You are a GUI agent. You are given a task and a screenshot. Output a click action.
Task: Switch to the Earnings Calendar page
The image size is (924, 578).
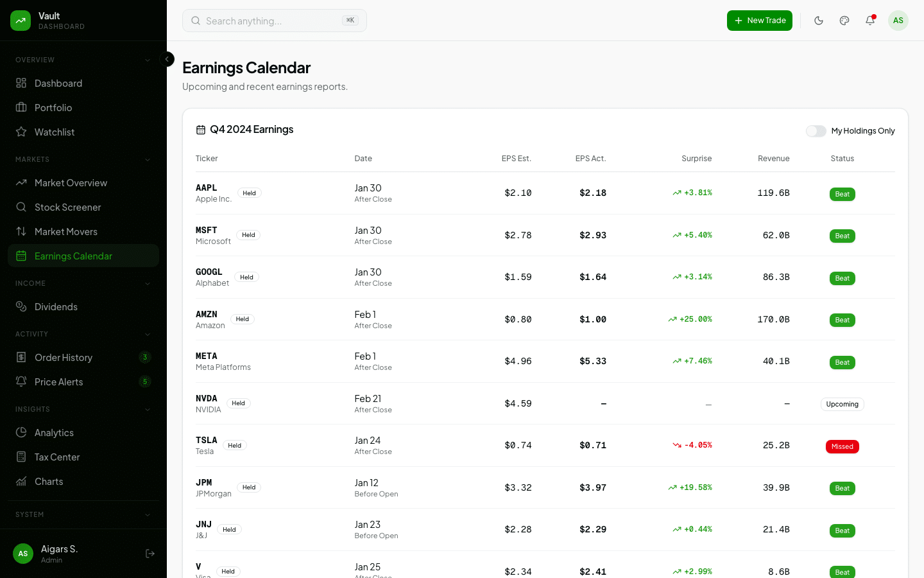74,256
